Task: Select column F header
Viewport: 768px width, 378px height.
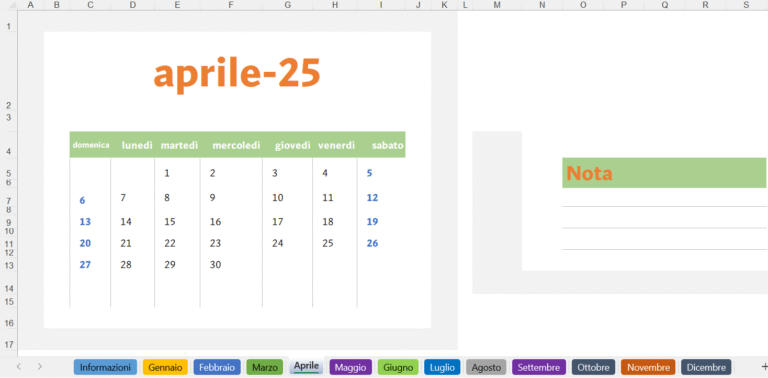Action: (x=231, y=5)
